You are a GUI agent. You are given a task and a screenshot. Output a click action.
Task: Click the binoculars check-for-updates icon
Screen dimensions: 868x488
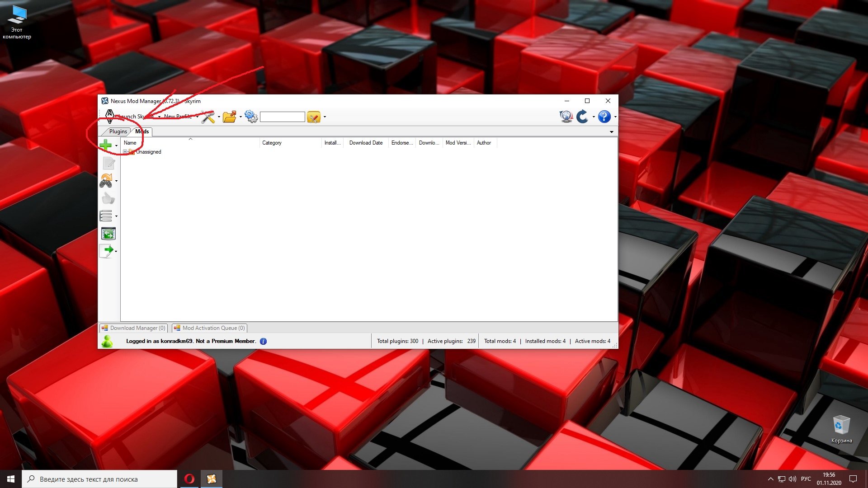point(106,181)
